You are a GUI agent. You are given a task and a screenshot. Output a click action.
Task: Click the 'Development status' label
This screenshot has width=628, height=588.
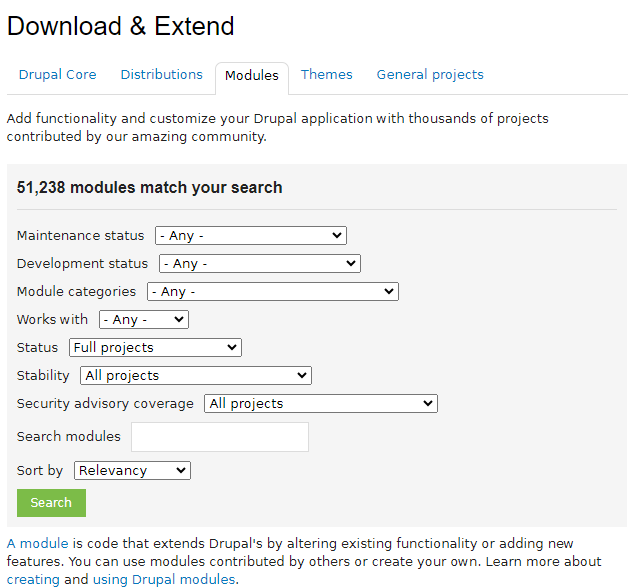click(83, 264)
